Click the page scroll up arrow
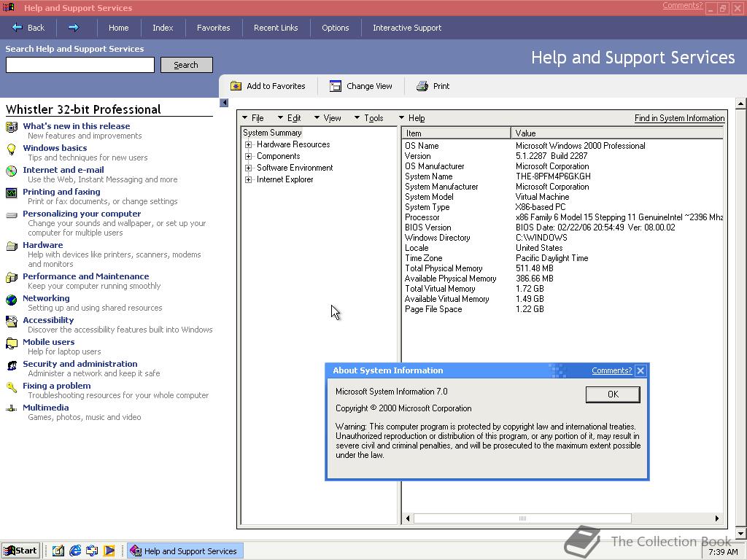The image size is (747, 560). pyautogui.click(x=740, y=104)
